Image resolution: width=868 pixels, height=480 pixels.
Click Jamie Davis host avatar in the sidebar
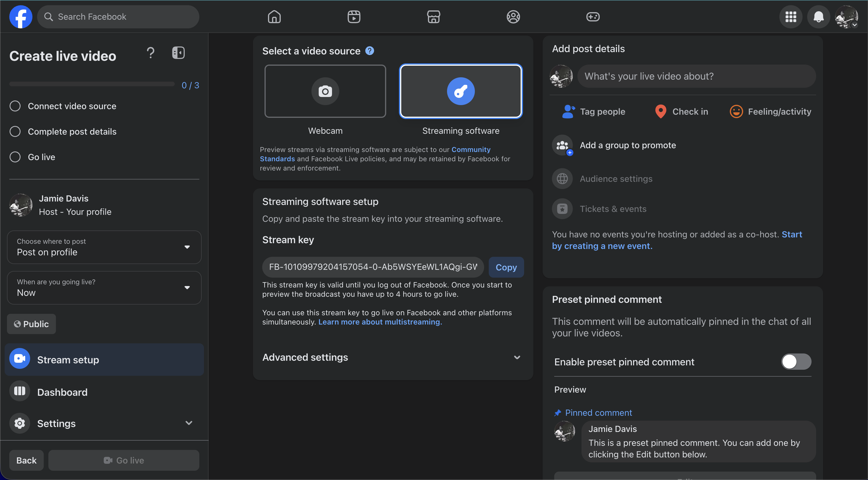pos(21,205)
